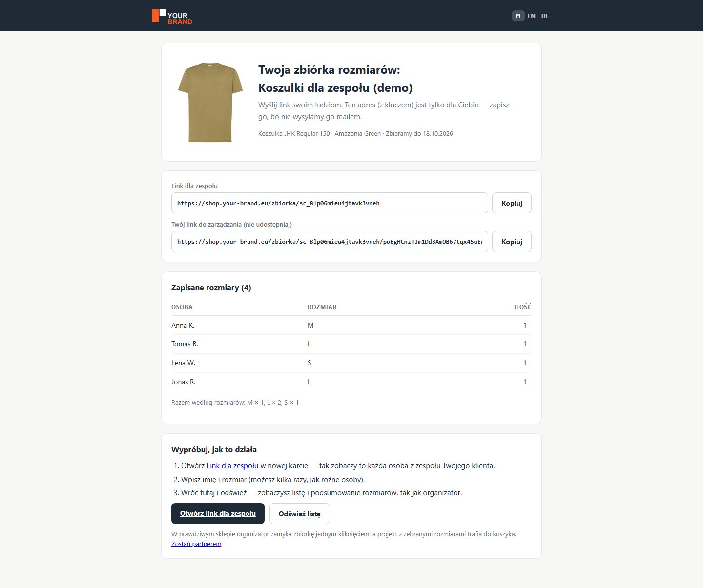Screen dimensions: 703x588
Task: Click the ROZMIAR column header
Action: pos(322,307)
